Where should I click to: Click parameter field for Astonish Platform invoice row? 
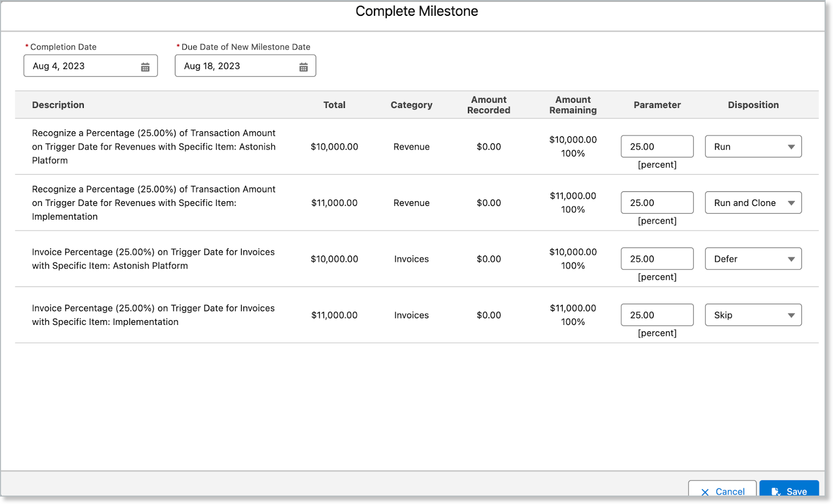[657, 259]
